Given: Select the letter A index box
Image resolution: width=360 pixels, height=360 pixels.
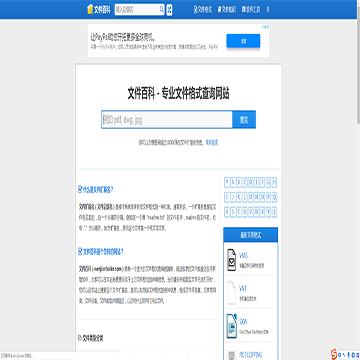Looking at the screenshot, I should pos(233,182).
